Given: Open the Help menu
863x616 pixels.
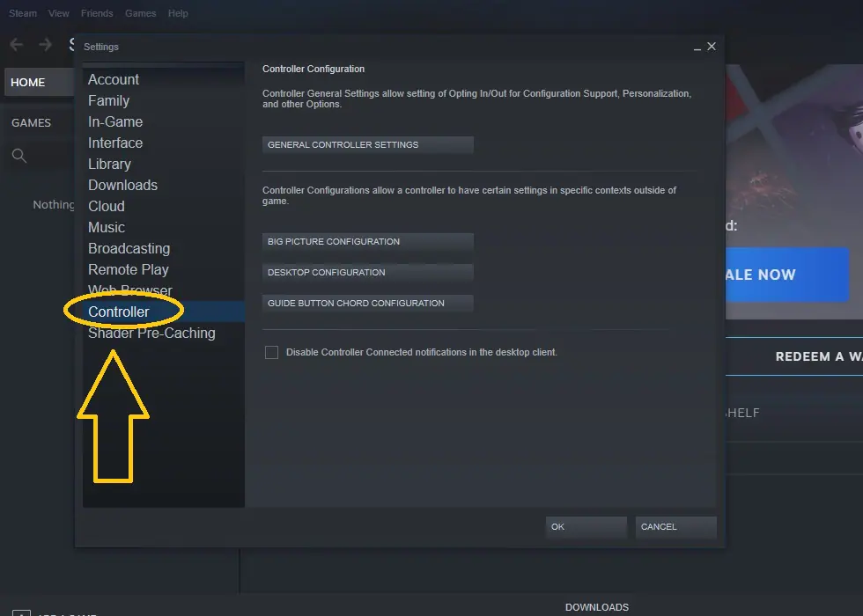Looking at the screenshot, I should pyautogui.click(x=178, y=13).
